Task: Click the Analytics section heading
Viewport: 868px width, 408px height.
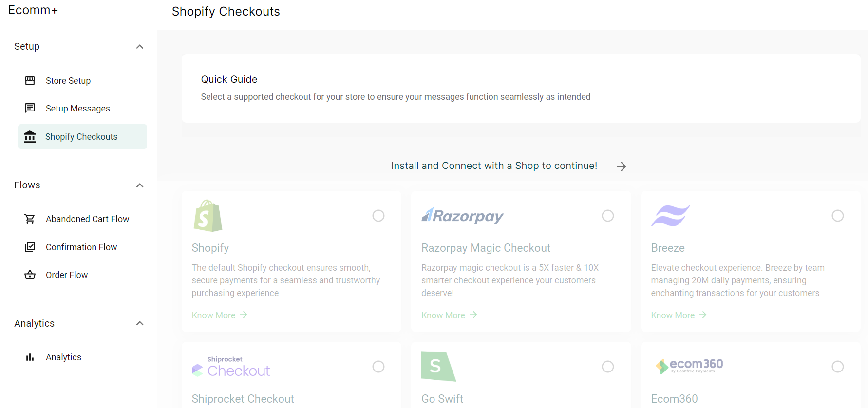Action: (x=35, y=323)
